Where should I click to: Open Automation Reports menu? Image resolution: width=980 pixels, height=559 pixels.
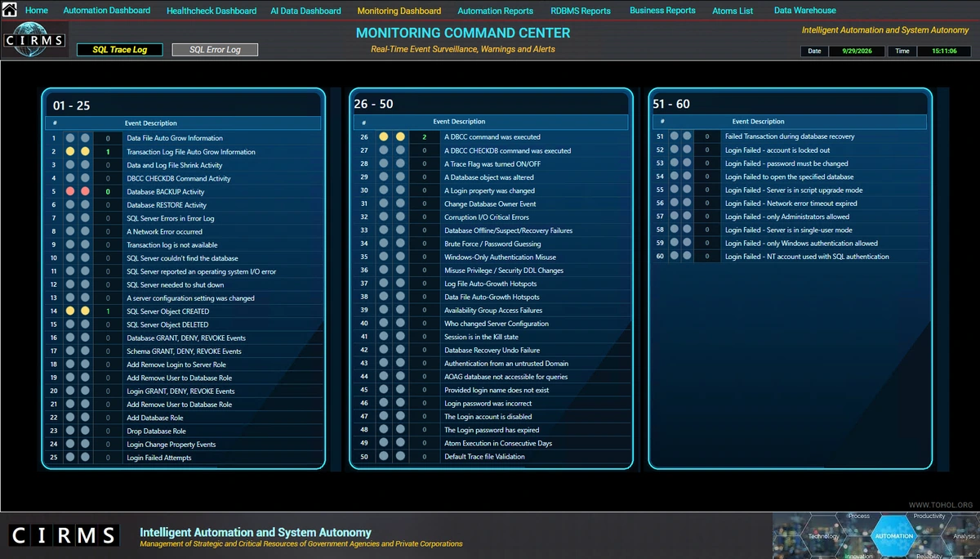pyautogui.click(x=496, y=11)
